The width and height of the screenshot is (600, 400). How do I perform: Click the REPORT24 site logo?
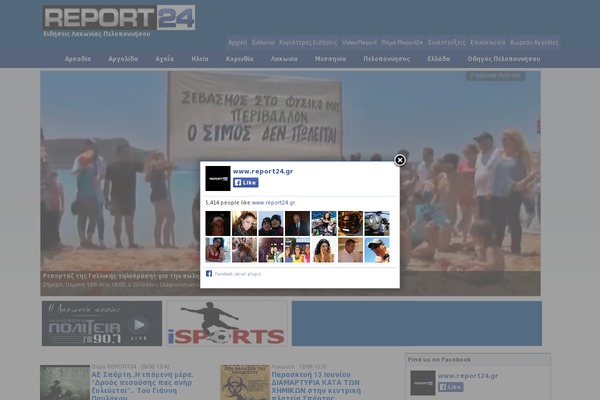coord(119,18)
